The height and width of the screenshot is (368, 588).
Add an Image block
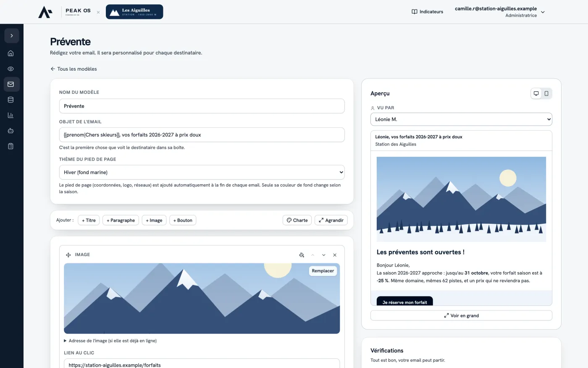[x=154, y=220]
